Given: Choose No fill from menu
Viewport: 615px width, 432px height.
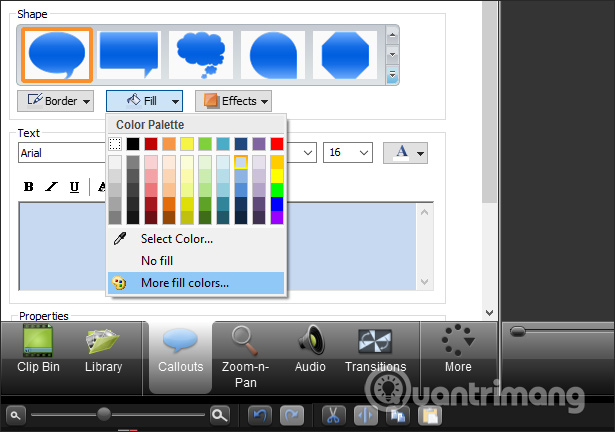Looking at the screenshot, I should tap(196, 261).
